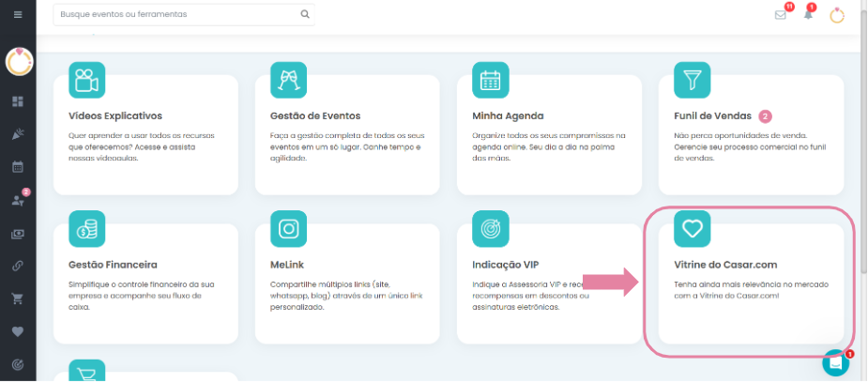Click the shopping cart card icon at bottom
Screen dimensions: 868x383
pos(87,371)
